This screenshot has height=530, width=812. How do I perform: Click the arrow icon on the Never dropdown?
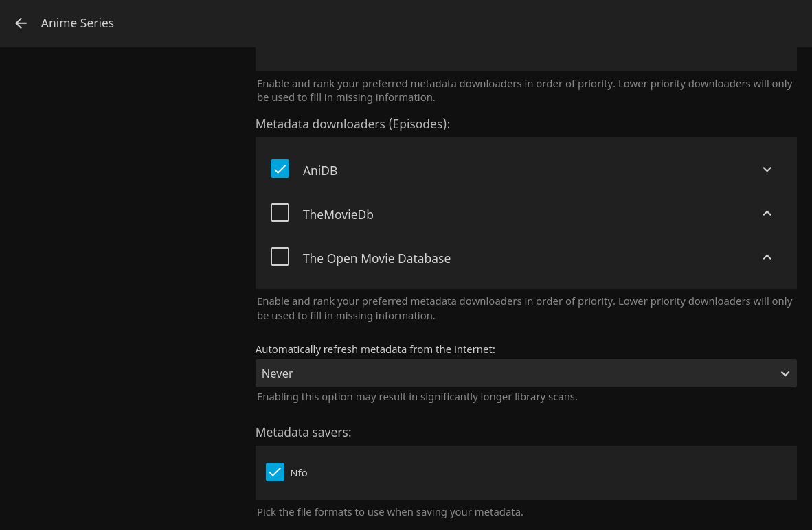point(785,373)
